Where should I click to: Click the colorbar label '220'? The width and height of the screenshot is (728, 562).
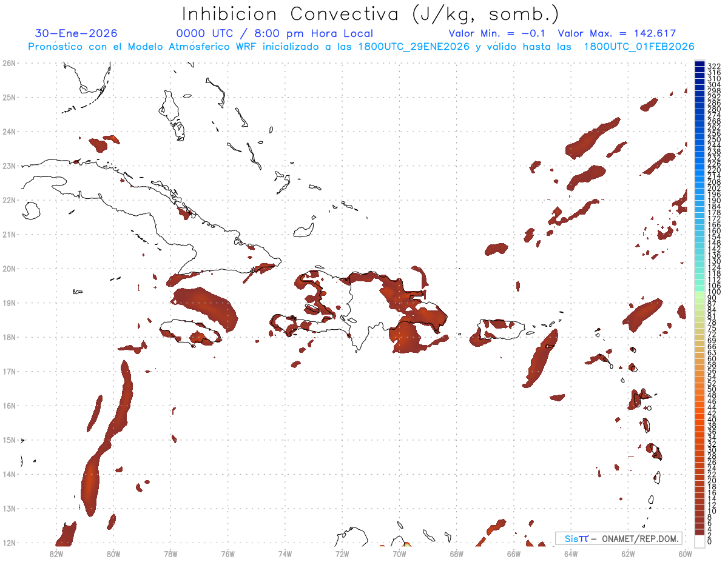(x=714, y=170)
